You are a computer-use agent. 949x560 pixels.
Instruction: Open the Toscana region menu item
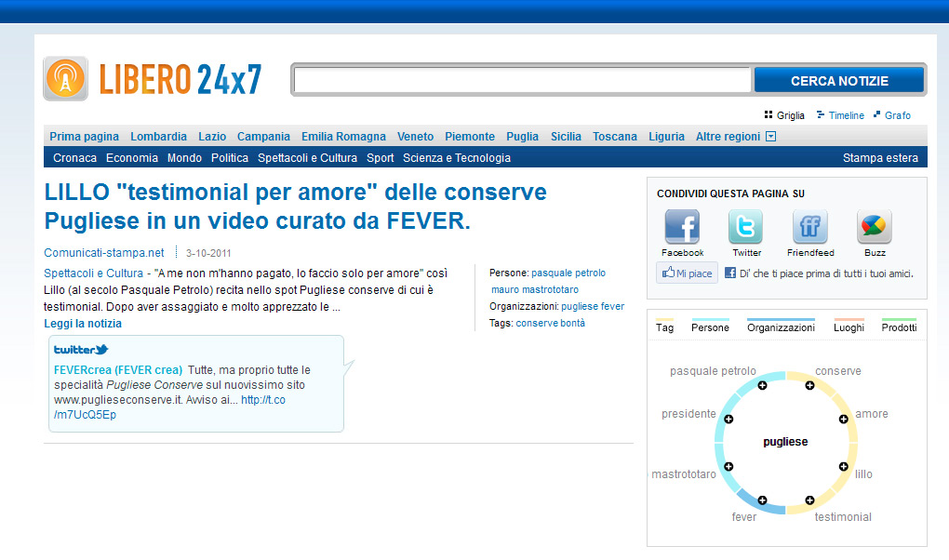(615, 136)
